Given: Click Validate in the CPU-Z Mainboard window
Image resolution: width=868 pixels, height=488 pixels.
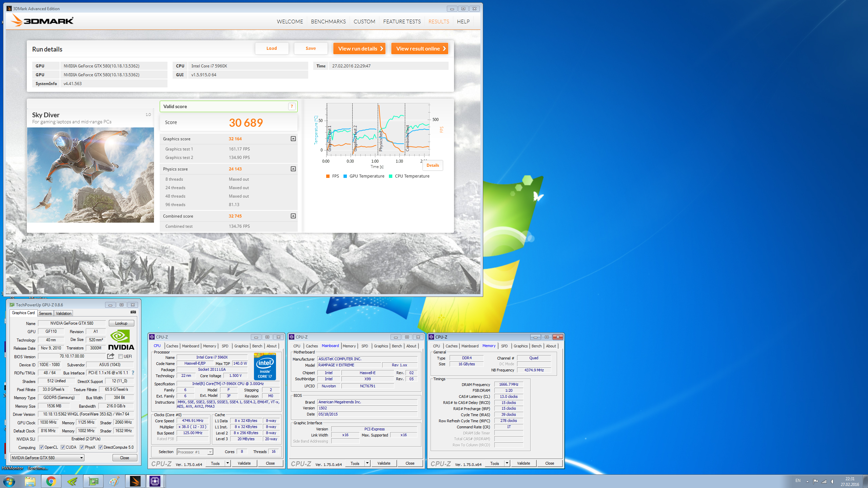Looking at the screenshot, I should 384,463.
